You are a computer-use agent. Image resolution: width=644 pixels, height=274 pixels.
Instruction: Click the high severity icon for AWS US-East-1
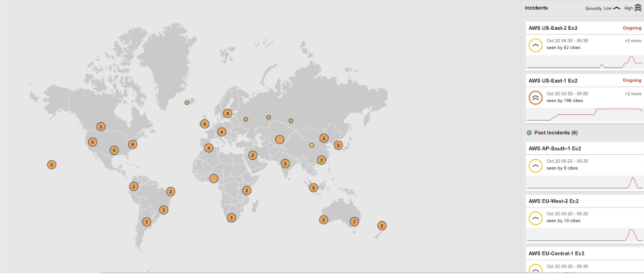[535, 98]
